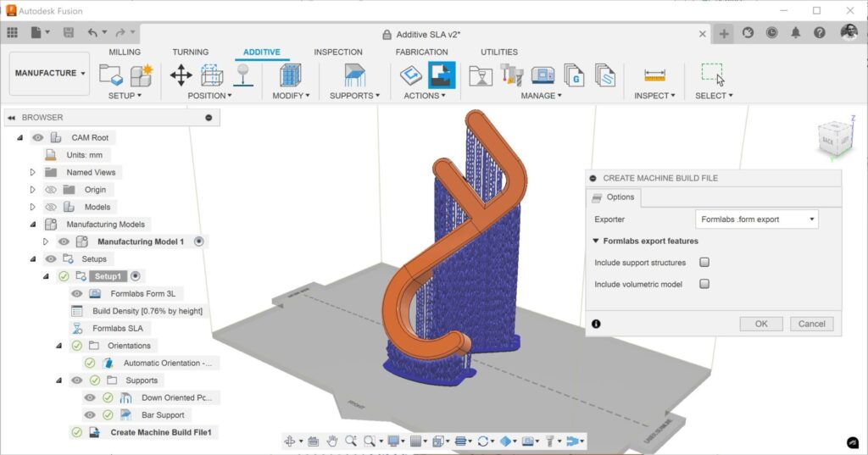
Task: Toggle visibility of Models folder
Action: click(x=50, y=207)
